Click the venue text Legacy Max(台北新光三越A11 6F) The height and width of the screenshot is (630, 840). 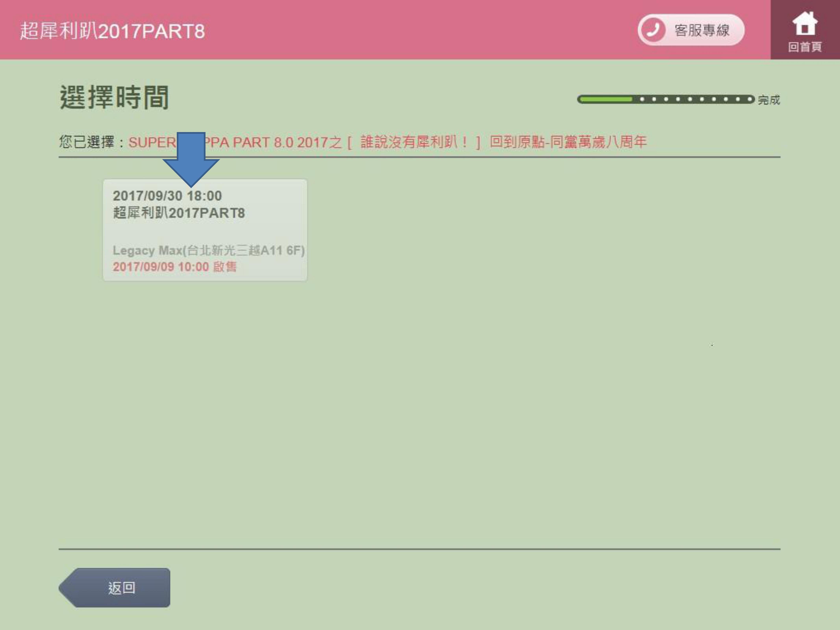(209, 250)
